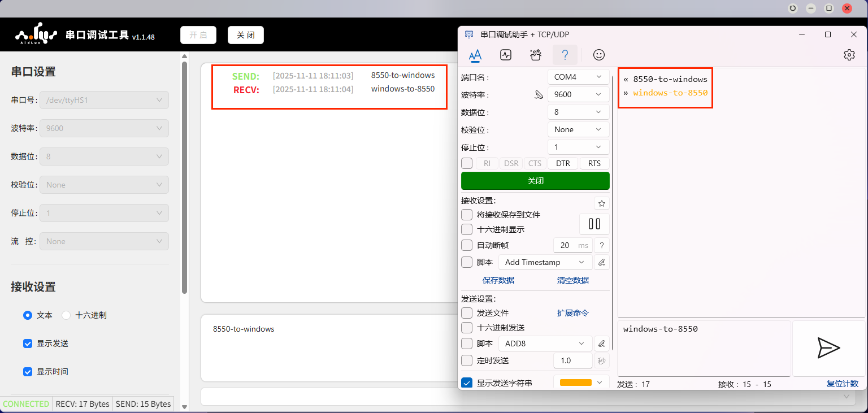The width and height of the screenshot is (868, 413).
Task: Click the orange send-string color swatch
Action: pyautogui.click(x=575, y=382)
